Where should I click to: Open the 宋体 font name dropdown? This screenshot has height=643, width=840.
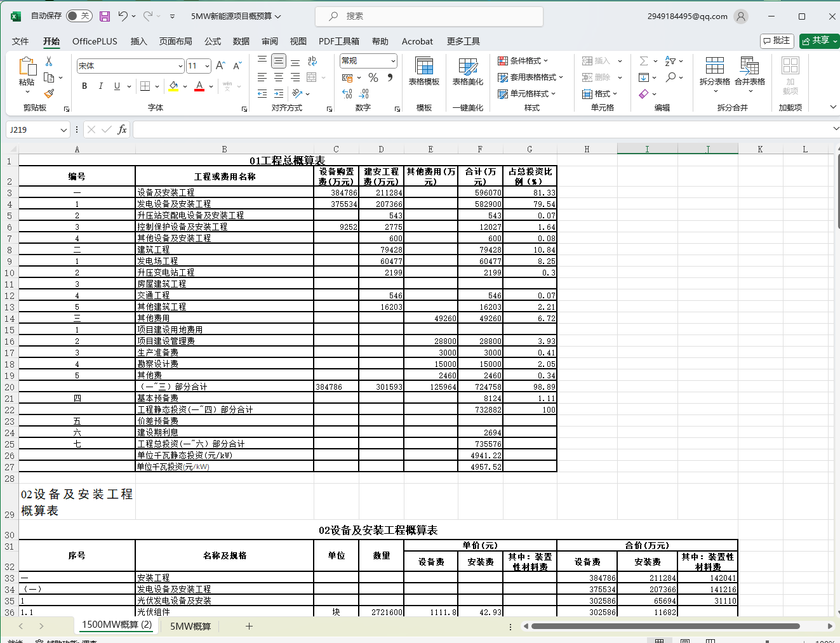[x=180, y=66]
